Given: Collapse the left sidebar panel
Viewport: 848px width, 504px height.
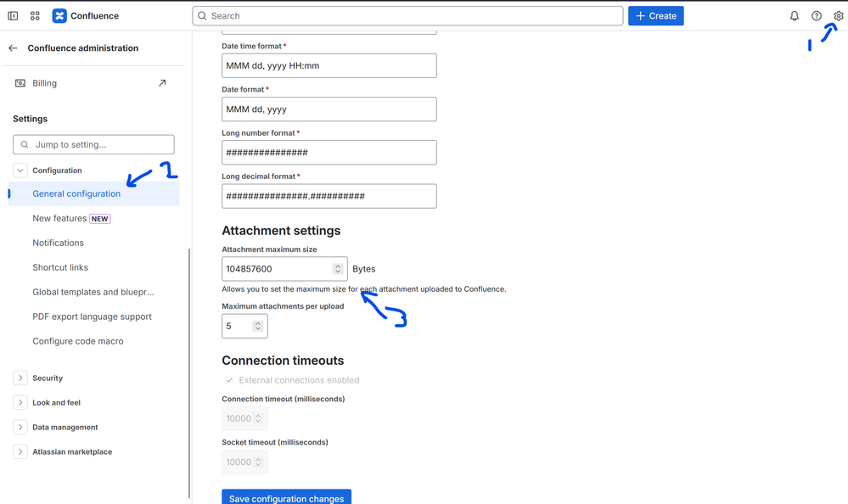Looking at the screenshot, I should click(12, 15).
